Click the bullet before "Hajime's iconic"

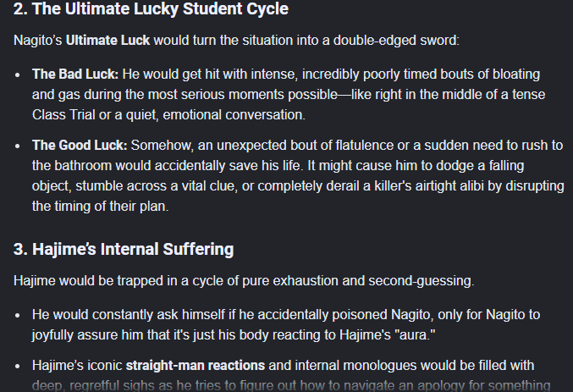point(18,367)
